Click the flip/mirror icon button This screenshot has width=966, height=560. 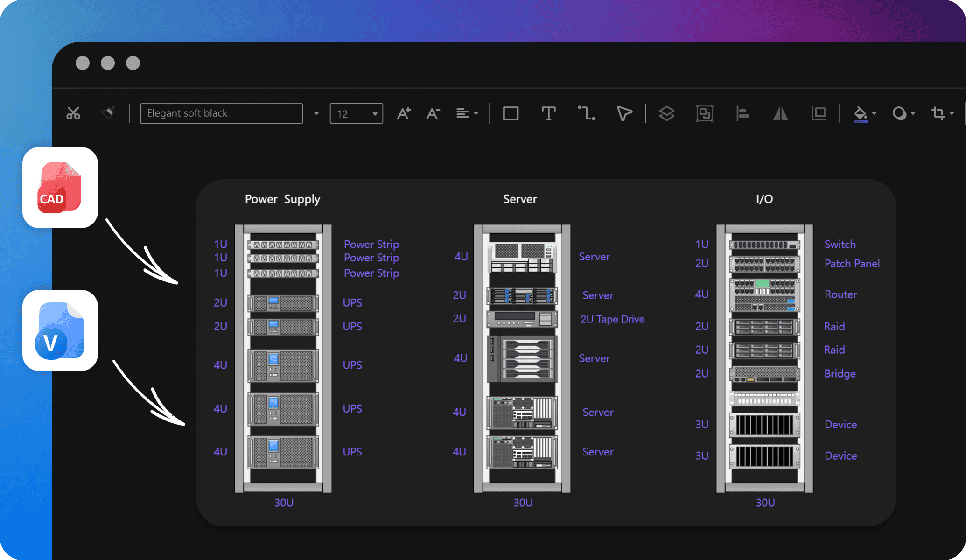pyautogui.click(x=781, y=112)
